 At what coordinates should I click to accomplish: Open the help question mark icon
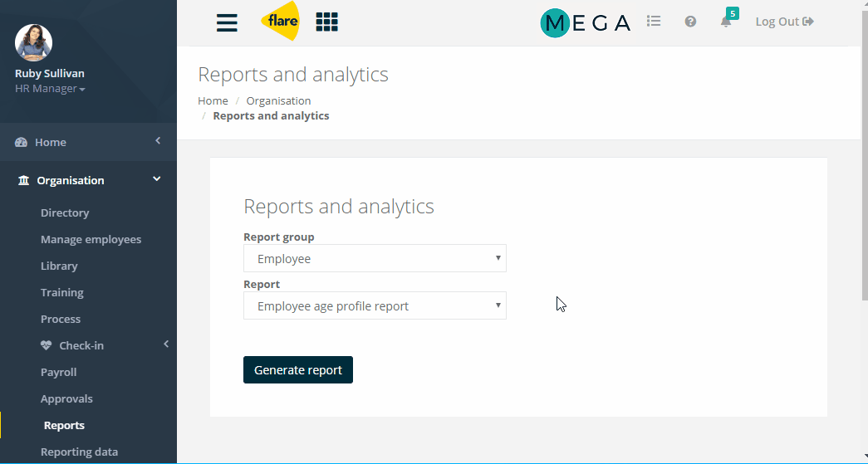point(690,21)
